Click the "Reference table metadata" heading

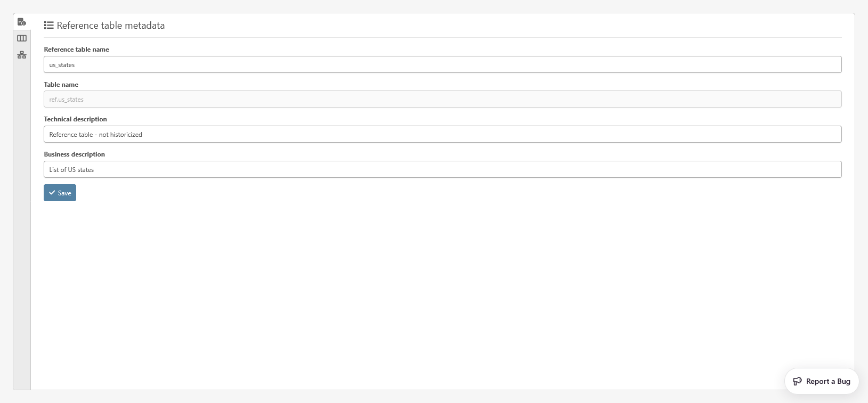pos(110,26)
